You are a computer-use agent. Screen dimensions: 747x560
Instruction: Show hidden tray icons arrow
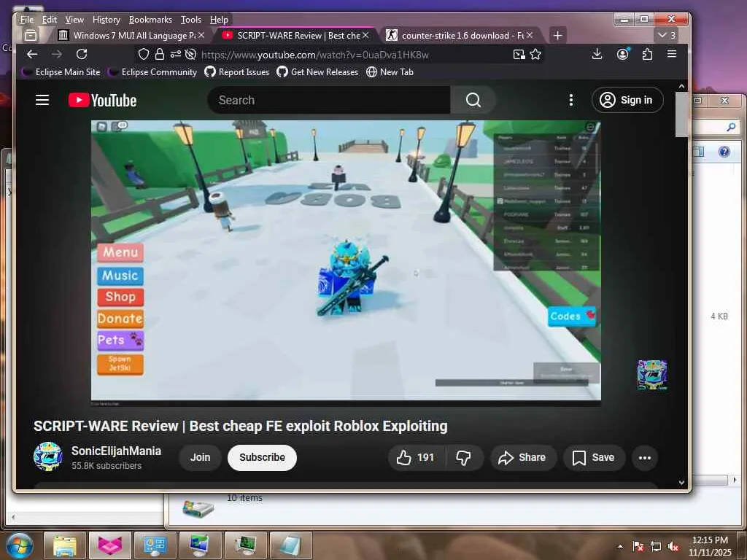620,547
